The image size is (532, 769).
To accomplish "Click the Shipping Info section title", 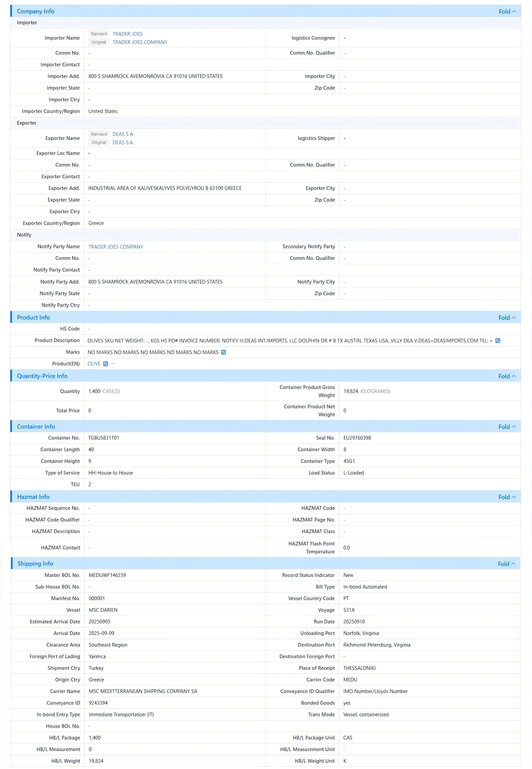I will coord(35,563).
